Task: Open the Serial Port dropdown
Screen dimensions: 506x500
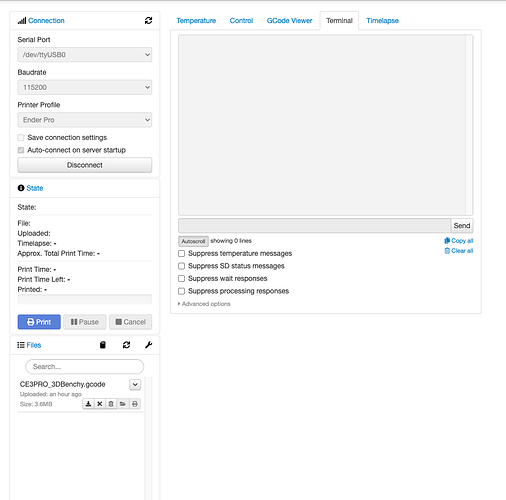Action: [85, 55]
